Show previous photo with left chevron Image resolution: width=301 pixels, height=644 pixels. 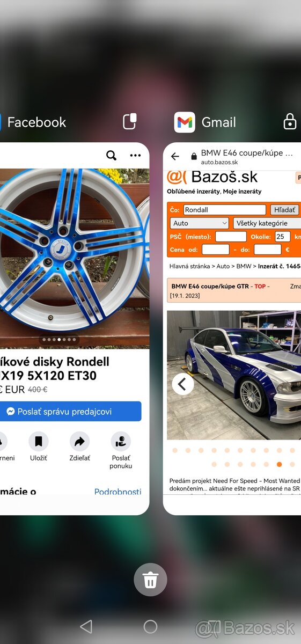pyautogui.click(x=183, y=384)
